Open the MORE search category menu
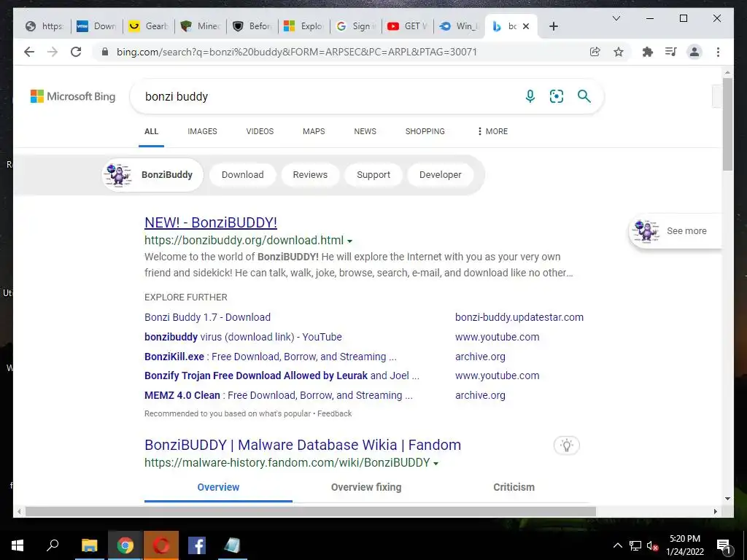This screenshot has height=560, width=747. pos(492,131)
